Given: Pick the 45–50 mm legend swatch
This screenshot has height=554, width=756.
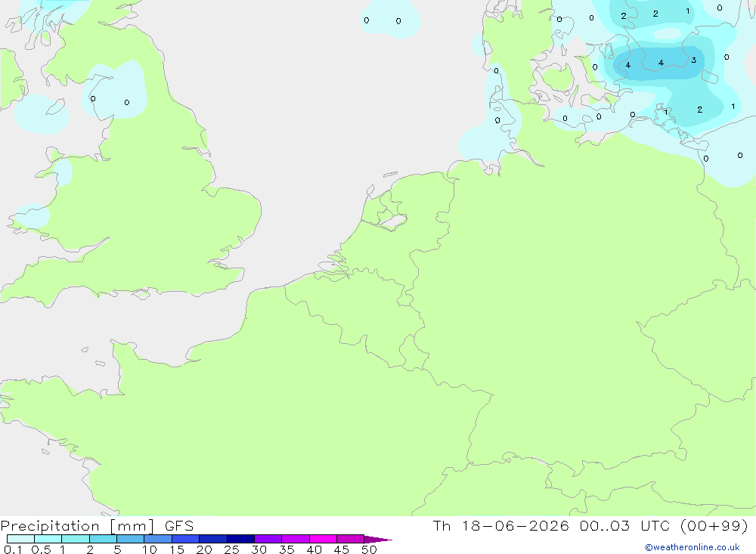Looking at the screenshot, I should click(351, 539).
